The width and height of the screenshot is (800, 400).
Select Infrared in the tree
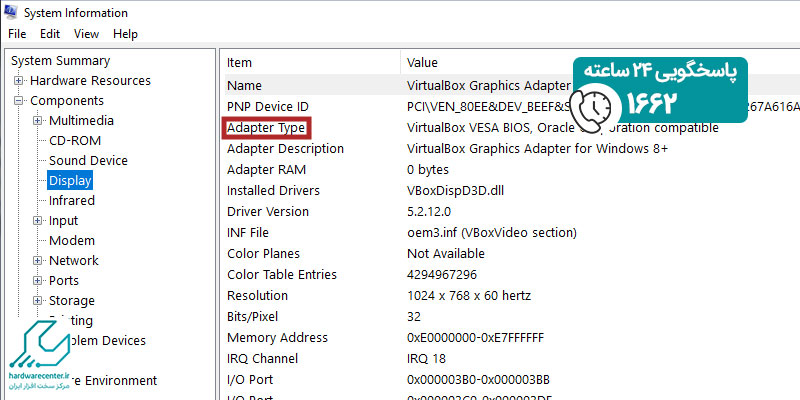point(72,201)
